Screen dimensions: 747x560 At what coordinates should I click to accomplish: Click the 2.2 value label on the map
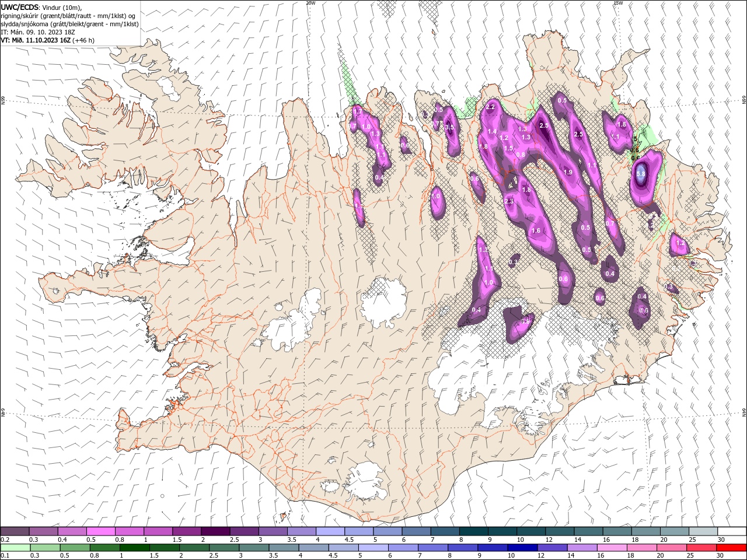490,107
